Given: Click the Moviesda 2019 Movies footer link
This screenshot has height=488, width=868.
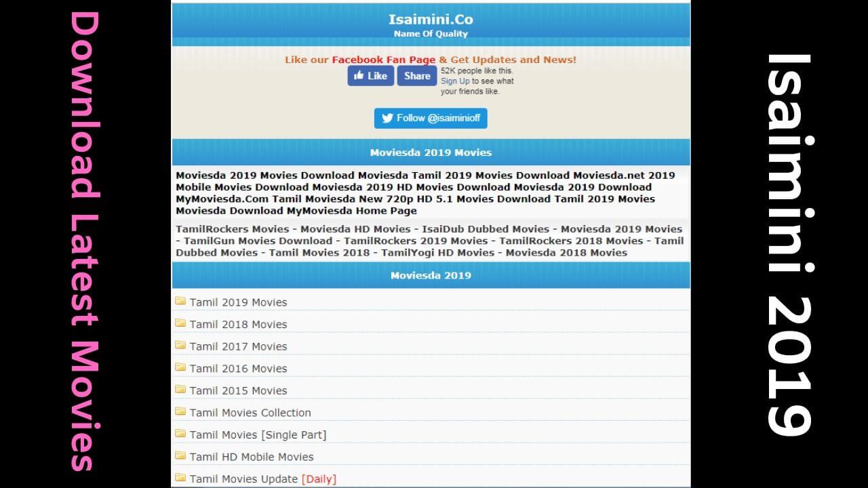Looking at the screenshot, I should (x=621, y=229).
